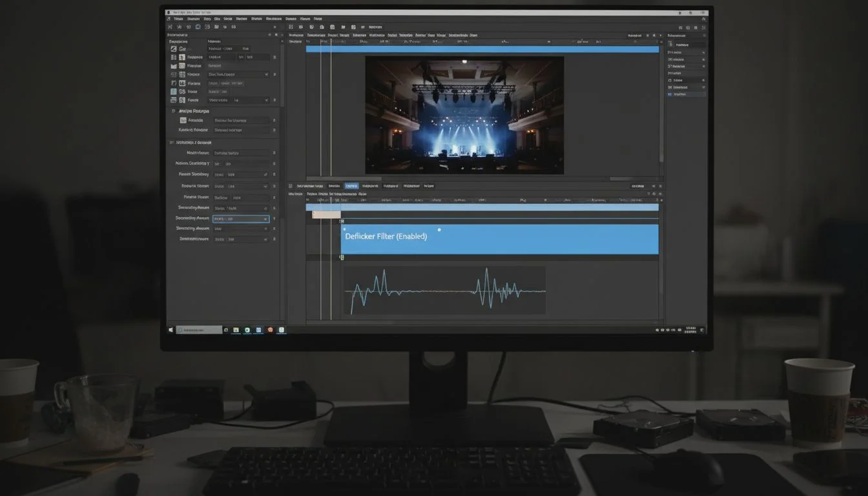The height and width of the screenshot is (496, 868).
Task: Switch to the blue-highlighted timeline panel tab
Action: tap(351, 186)
